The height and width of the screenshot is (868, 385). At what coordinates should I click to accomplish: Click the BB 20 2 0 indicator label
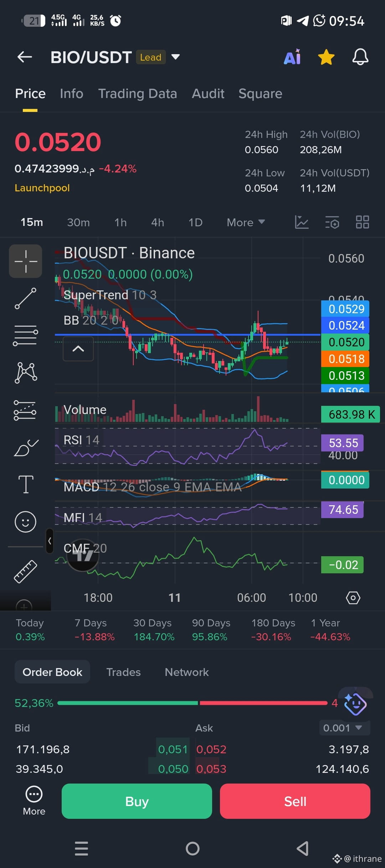[91, 320]
